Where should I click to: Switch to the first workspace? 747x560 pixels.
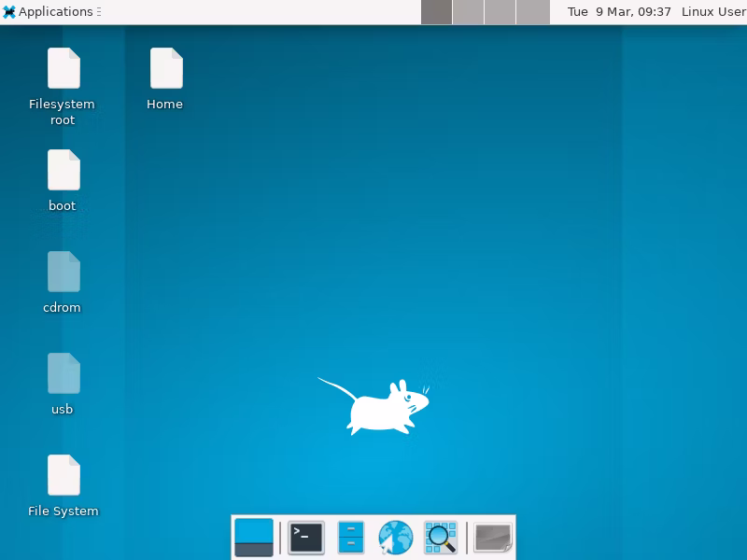click(x=436, y=12)
